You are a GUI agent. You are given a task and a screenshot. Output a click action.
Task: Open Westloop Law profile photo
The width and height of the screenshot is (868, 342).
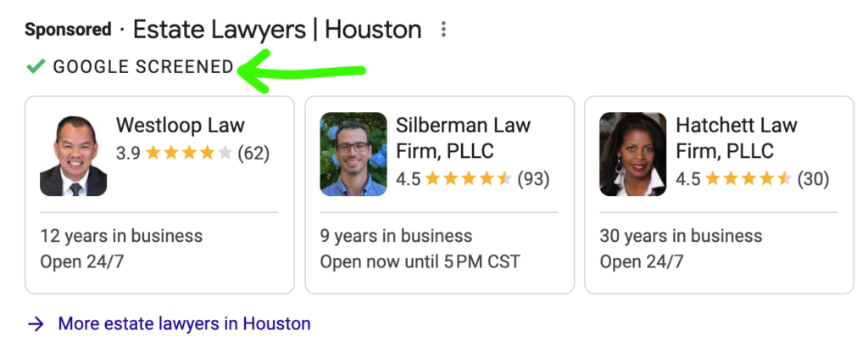point(73,154)
